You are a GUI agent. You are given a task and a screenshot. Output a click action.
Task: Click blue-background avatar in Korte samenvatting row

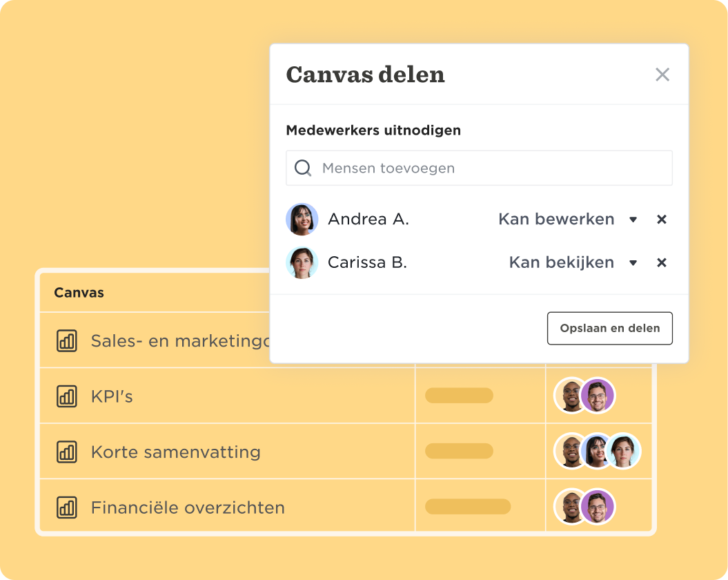[x=596, y=451]
